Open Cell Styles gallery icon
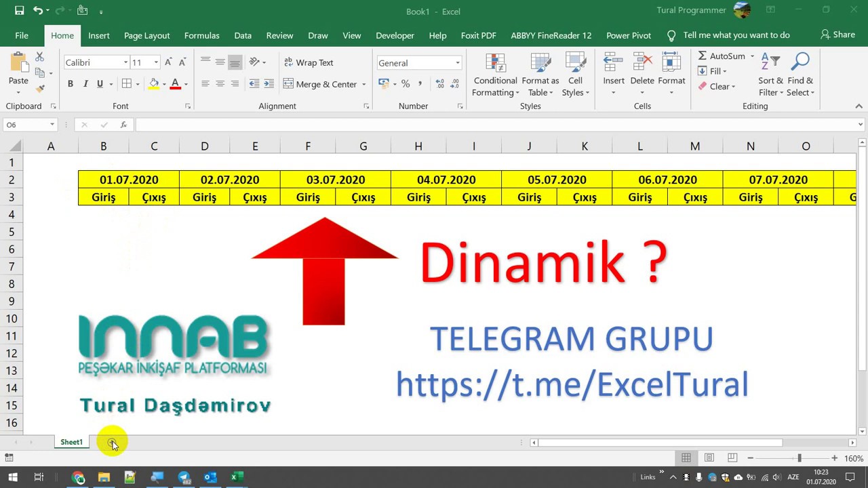This screenshot has height=488, width=868. [575, 63]
